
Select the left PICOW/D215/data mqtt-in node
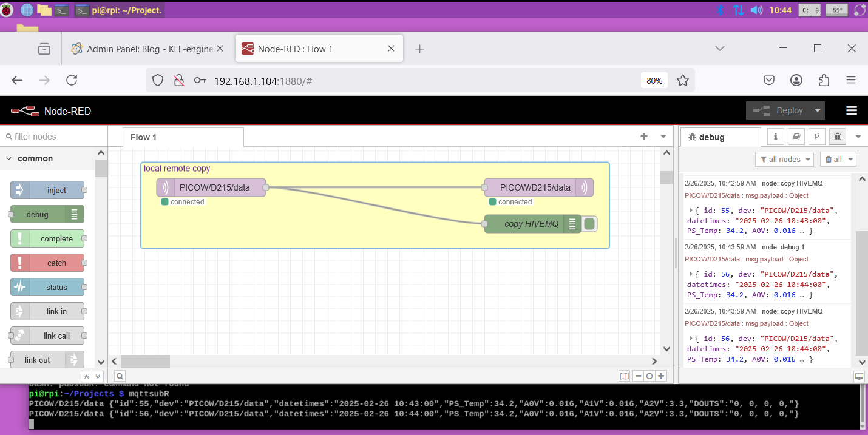coord(211,187)
